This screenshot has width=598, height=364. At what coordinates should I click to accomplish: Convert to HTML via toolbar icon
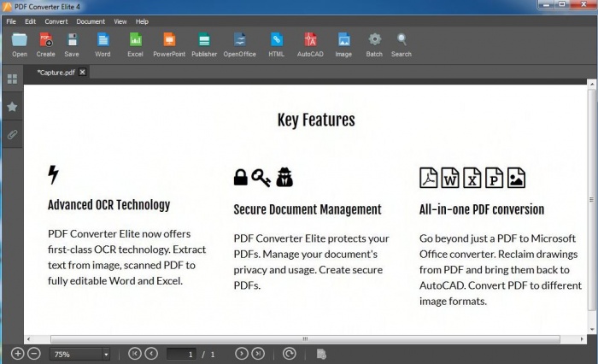point(276,44)
